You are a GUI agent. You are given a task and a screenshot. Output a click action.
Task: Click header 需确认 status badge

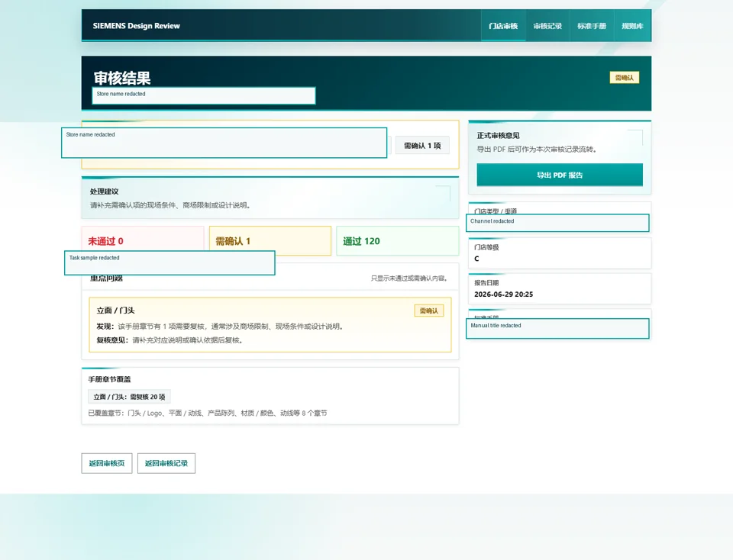pyautogui.click(x=624, y=78)
